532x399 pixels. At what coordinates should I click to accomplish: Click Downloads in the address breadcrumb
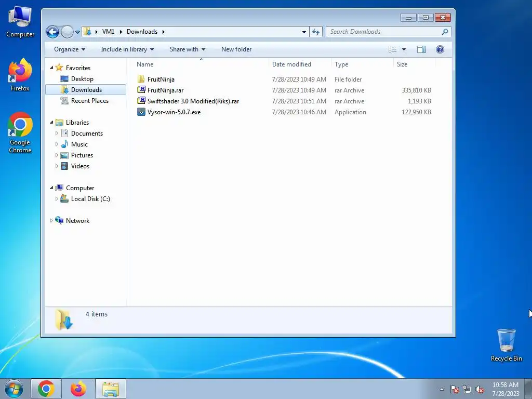coord(142,32)
